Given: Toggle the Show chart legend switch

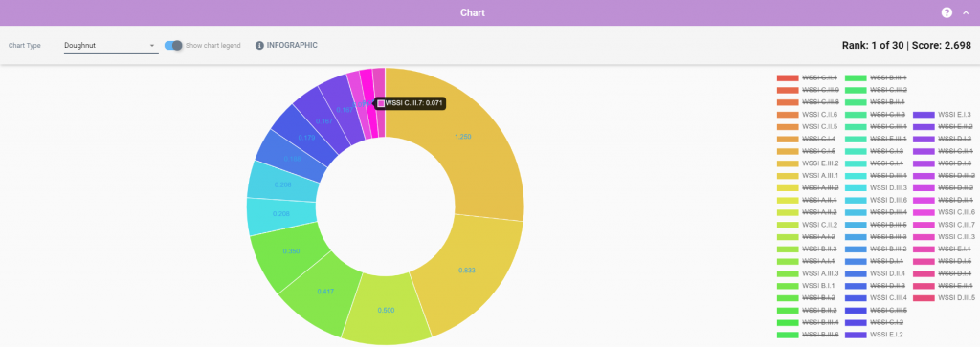Looking at the screenshot, I should [x=173, y=46].
